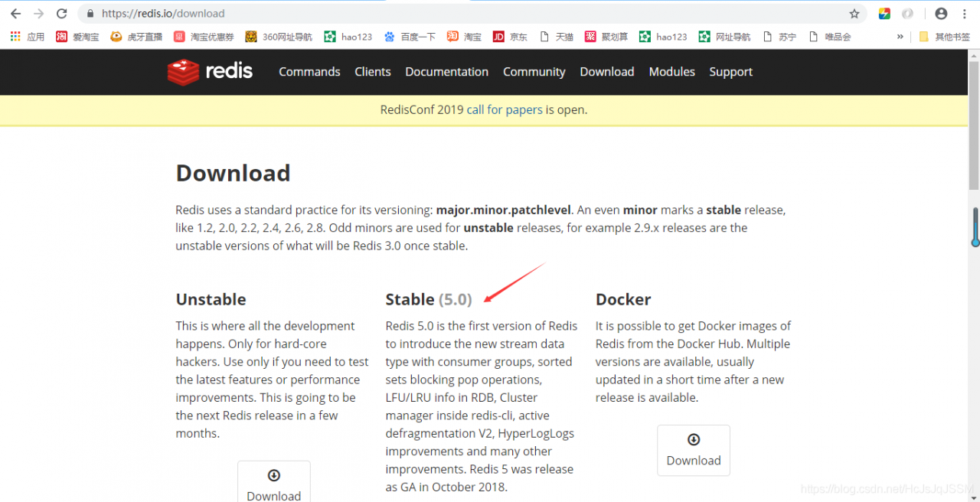Open the 天猫 bookmark
Screen dimensions: 980x502
click(x=557, y=37)
